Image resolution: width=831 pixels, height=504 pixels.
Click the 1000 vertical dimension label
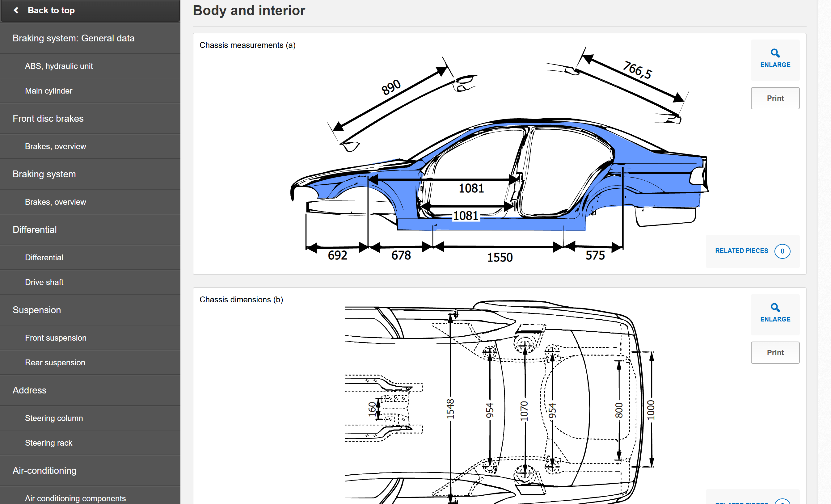click(x=651, y=410)
